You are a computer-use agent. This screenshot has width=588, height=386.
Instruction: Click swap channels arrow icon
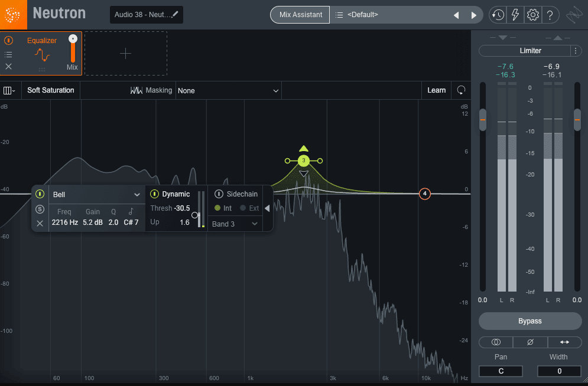click(x=564, y=342)
